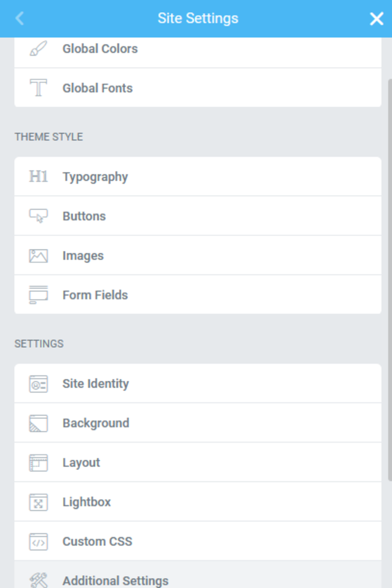392x588 pixels.
Task: Open Additional Settings
Action: [x=115, y=581]
